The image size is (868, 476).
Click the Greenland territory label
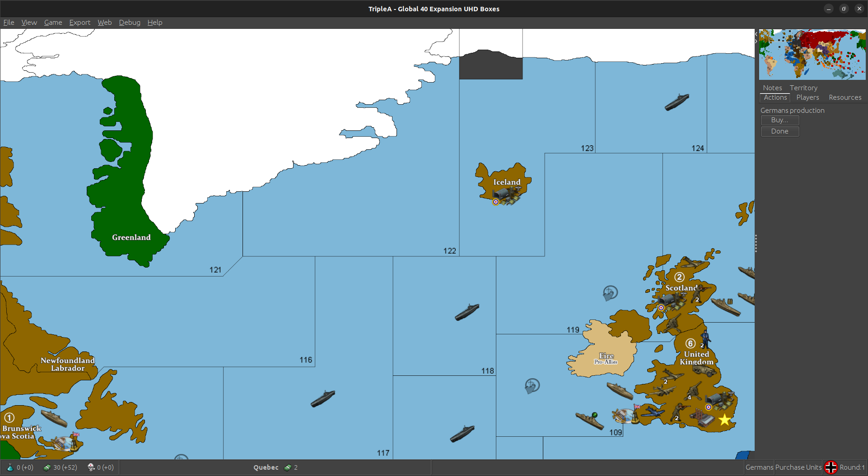coord(131,237)
